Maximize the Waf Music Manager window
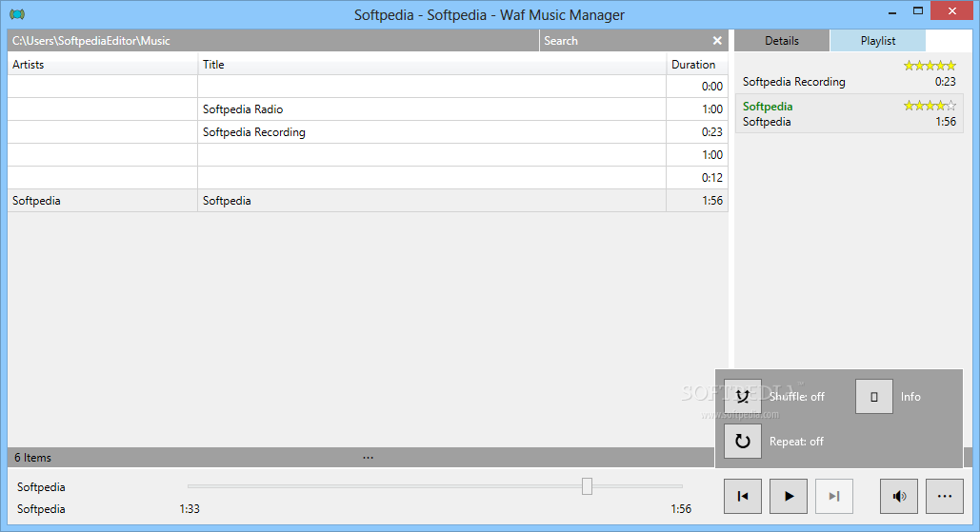 [x=917, y=11]
